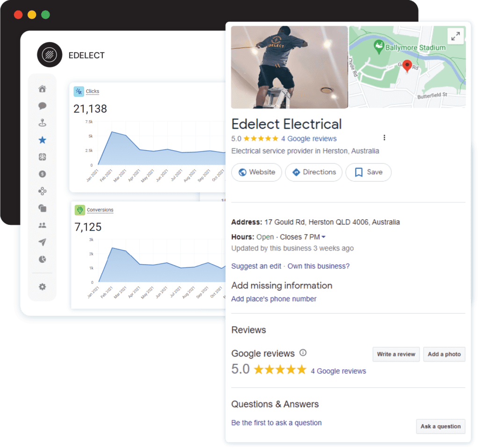This screenshot has height=448, width=479.
Task: Open the grid dashboard icon in sidebar
Action: click(x=43, y=157)
